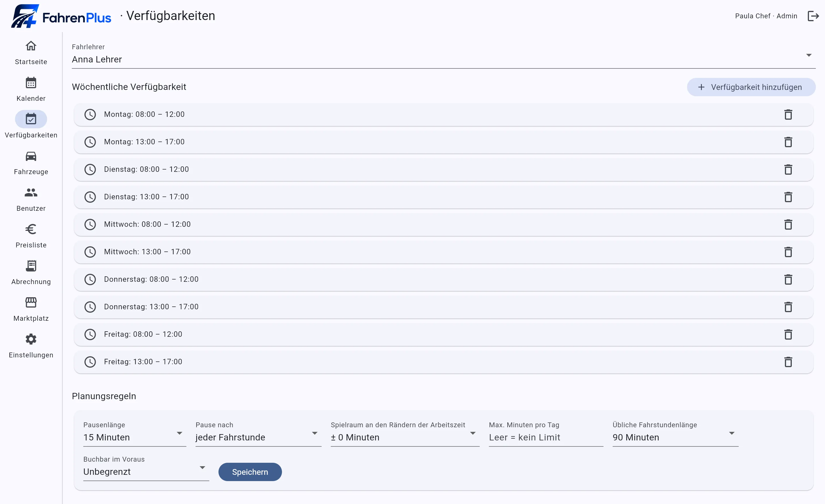Expand the Fahrlehrer dropdown showing Anna Lehrer
Screen dimensions: 825x504
pyautogui.click(x=444, y=55)
